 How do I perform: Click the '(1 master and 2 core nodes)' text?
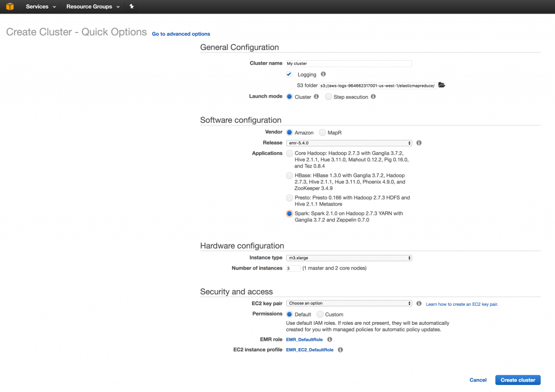tap(334, 268)
